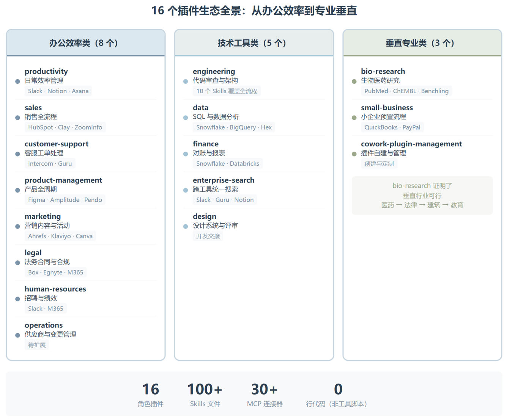The height and width of the screenshot is (420, 507).
Task: Click the bullet dot beside finance
Action: coord(186,154)
